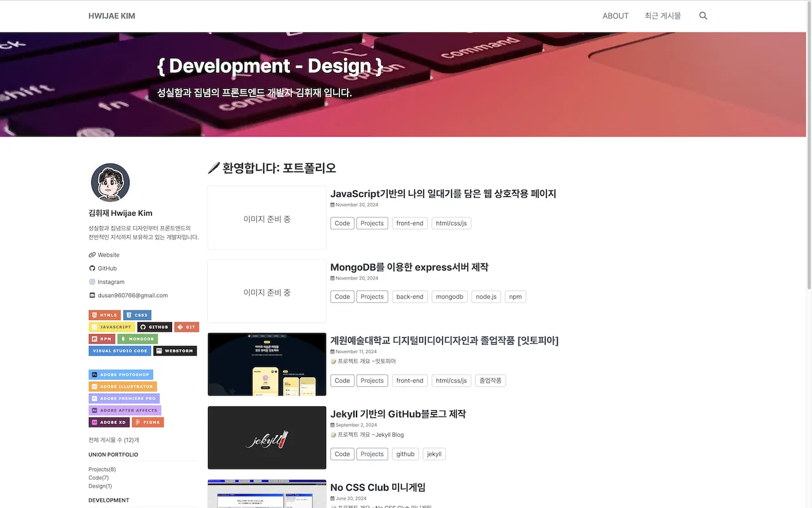812x508 pixels.
Task: Click the Figma badge in the sidebar
Action: [148, 422]
